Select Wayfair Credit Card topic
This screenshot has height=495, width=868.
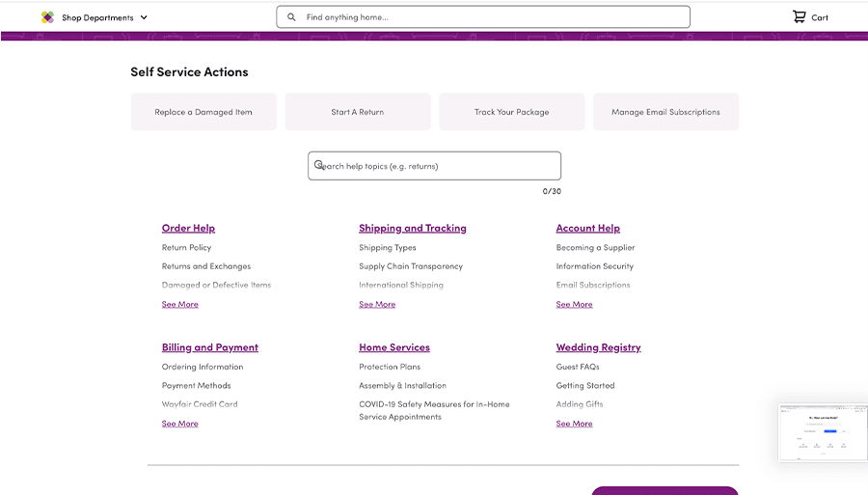pyautogui.click(x=200, y=404)
